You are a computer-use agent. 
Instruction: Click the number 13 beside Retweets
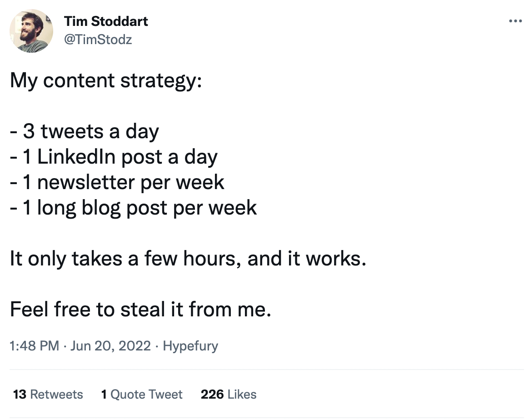point(20,394)
